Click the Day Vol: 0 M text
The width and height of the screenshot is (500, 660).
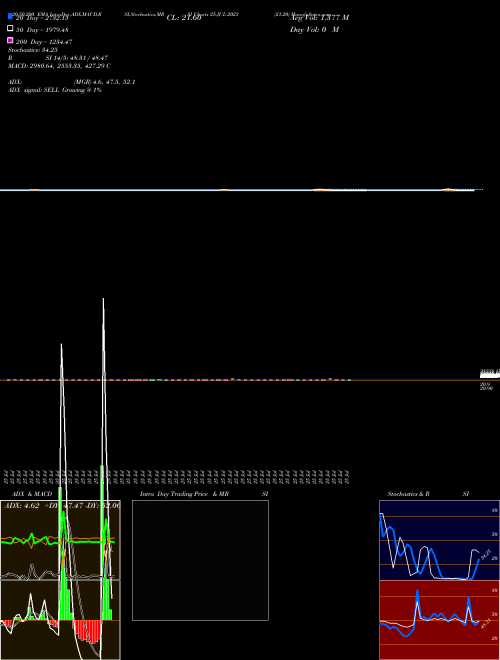point(314,29)
